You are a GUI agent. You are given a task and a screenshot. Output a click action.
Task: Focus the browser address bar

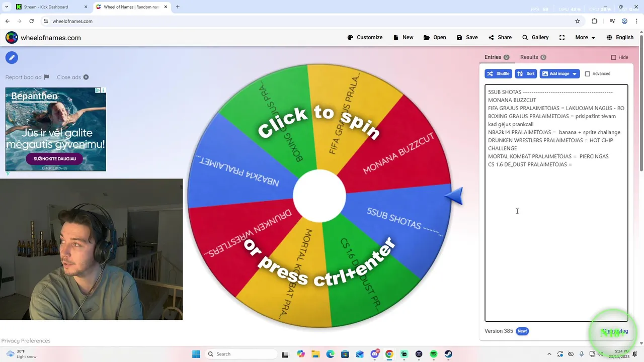click(302, 21)
